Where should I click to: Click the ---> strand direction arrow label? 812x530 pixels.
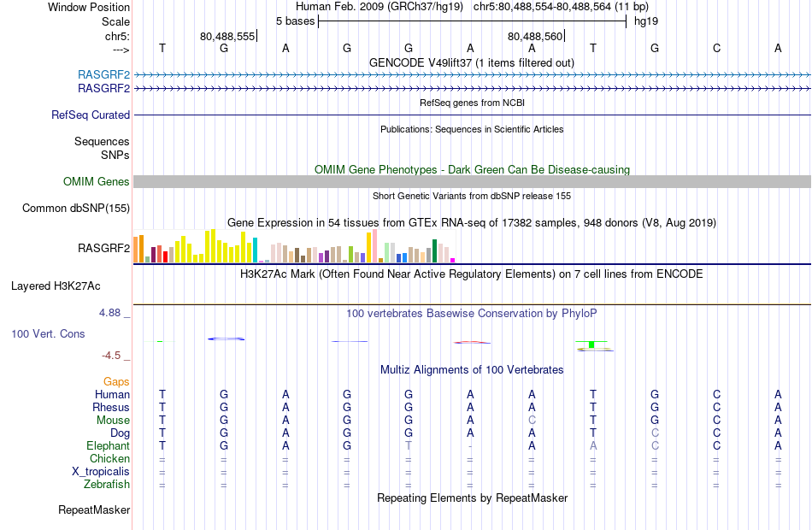point(121,50)
